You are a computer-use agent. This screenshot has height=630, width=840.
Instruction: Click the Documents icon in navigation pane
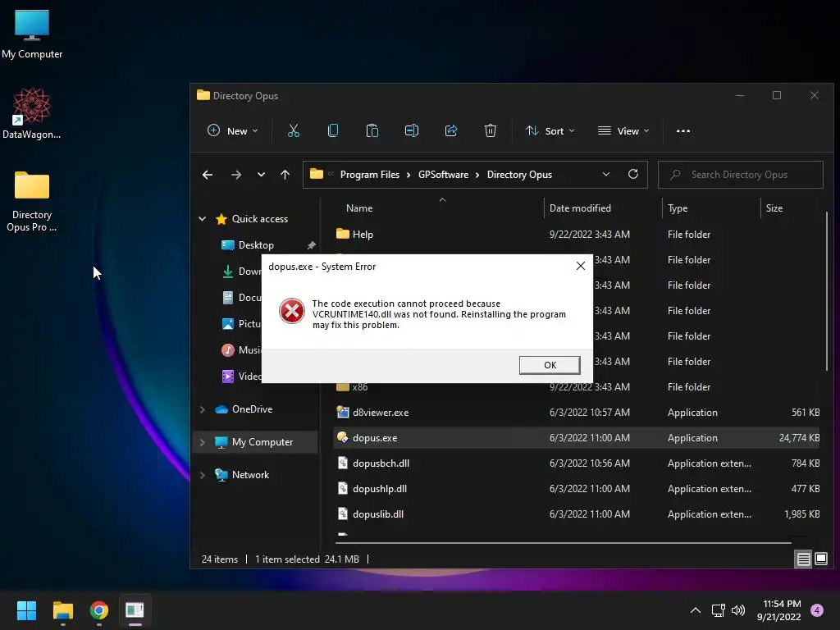(228, 297)
